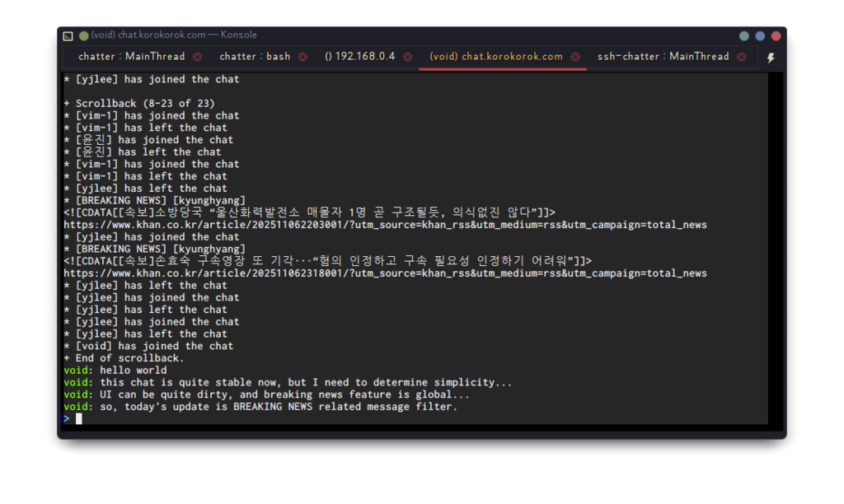Switch to the 'chatter : bash' tab
844x504 pixels.
(x=255, y=57)
